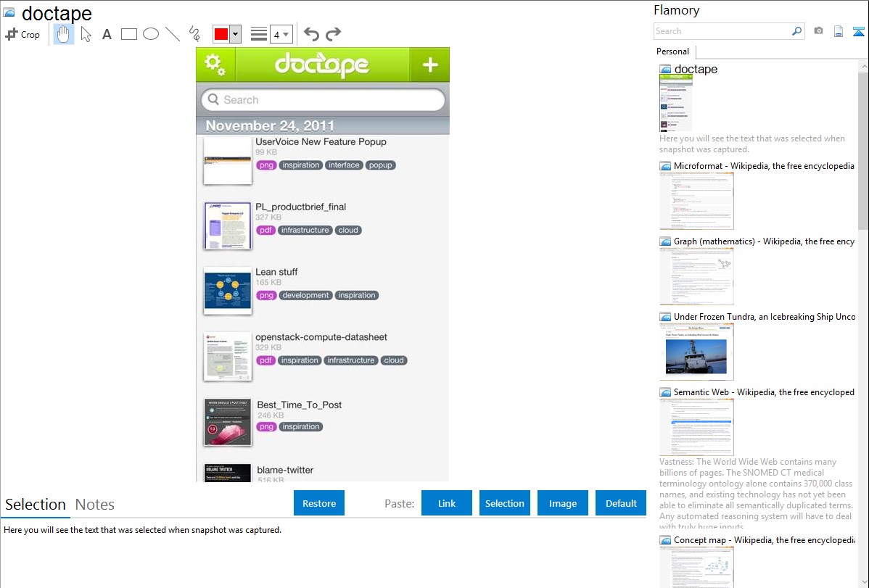Select the Crop tool
Screen dimensions: 869x588
coord(22,34)
